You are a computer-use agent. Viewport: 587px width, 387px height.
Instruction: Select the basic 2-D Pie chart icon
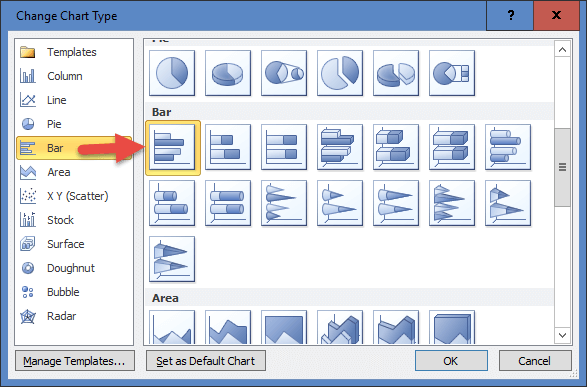(172, 73)
